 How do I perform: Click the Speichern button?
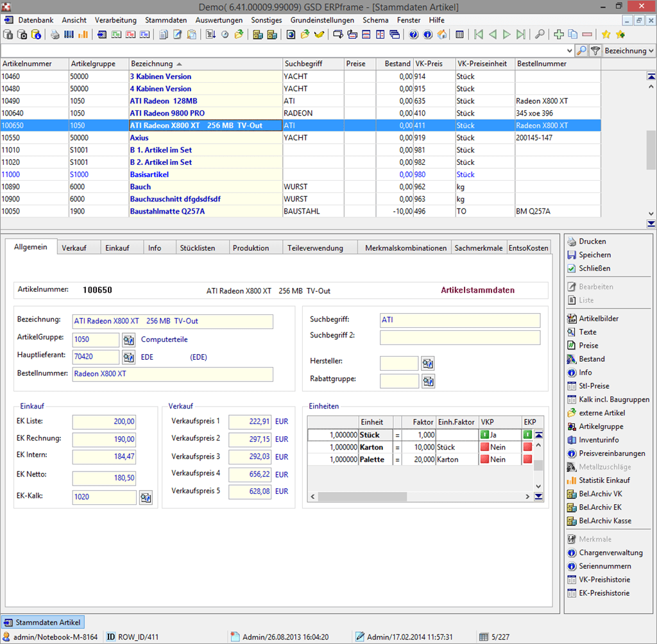595,255
